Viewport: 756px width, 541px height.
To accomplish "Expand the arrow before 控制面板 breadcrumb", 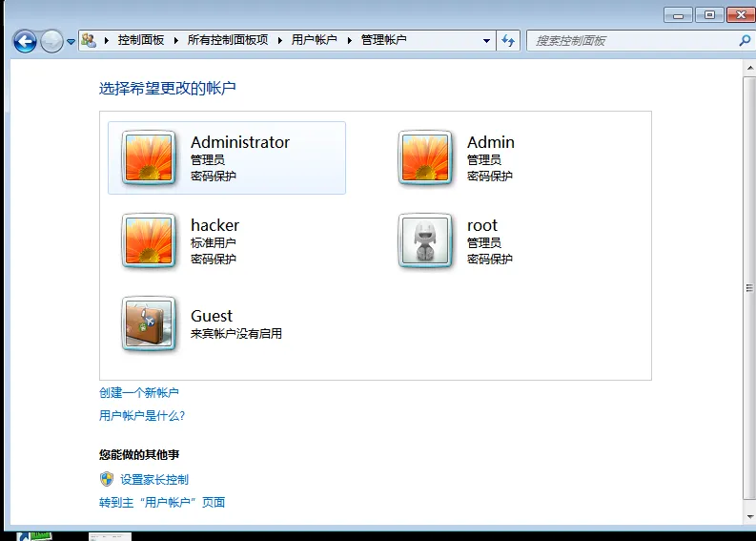I will pyautogui.click(x=107, y=40).
